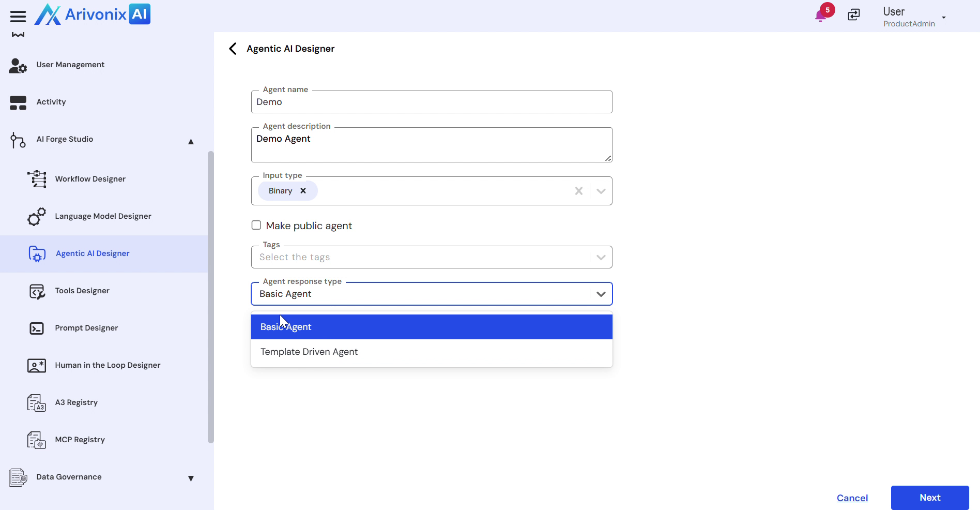The height and width of the screenshot is (510, 980).
Task: Click the back arrow beside Agentic AI Designer
Action: [x=233, y=49]
